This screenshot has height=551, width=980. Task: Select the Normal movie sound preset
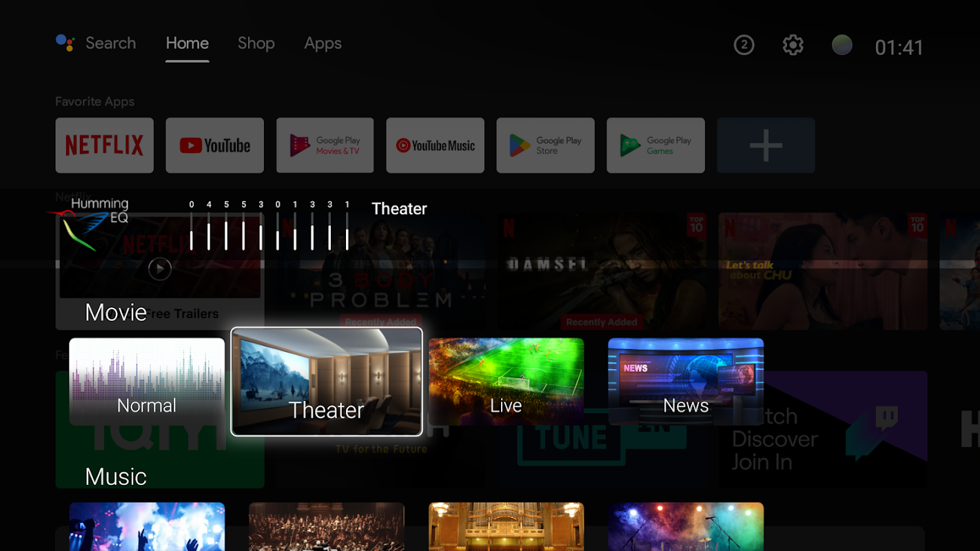coord(147,382)
